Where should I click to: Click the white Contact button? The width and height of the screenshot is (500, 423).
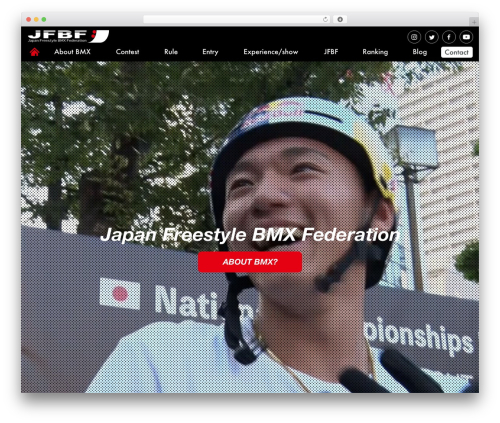pos(457,52)
